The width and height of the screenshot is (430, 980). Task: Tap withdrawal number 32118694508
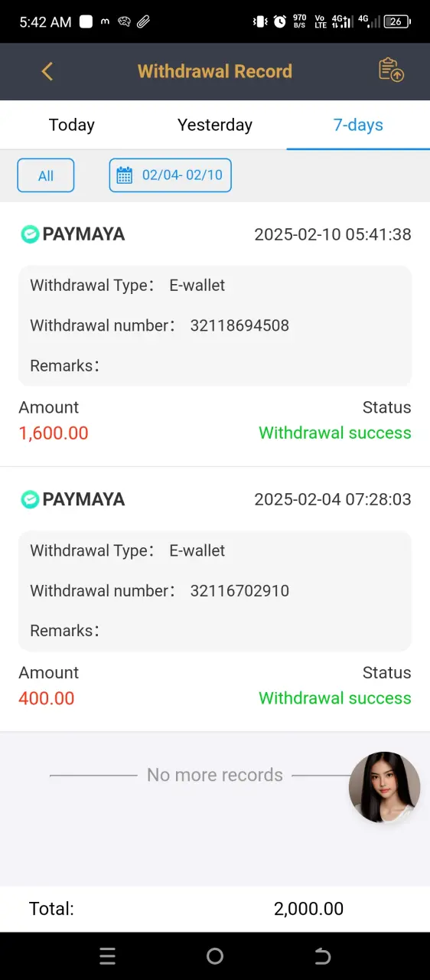(x=239, y=325)
